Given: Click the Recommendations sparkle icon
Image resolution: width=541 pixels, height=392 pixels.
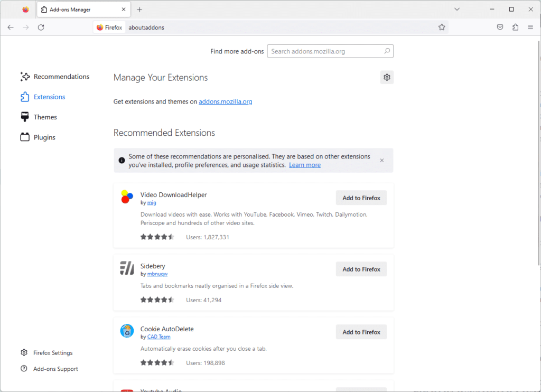Looking at the screenshot, I should 25,77.
